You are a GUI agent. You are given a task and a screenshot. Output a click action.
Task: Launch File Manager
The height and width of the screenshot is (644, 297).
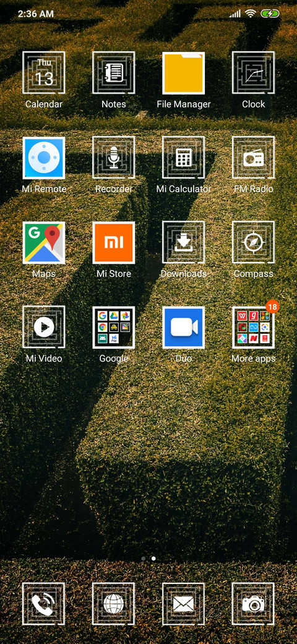coord(183,72)
